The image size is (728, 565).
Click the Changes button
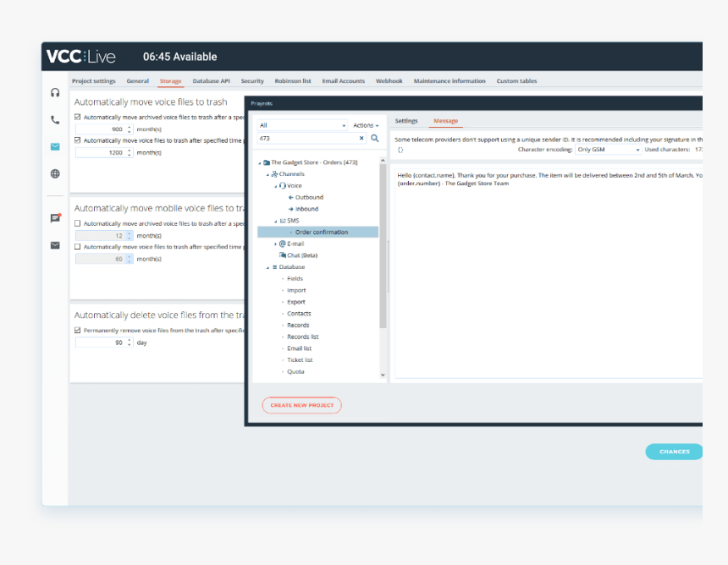[674, 452]
